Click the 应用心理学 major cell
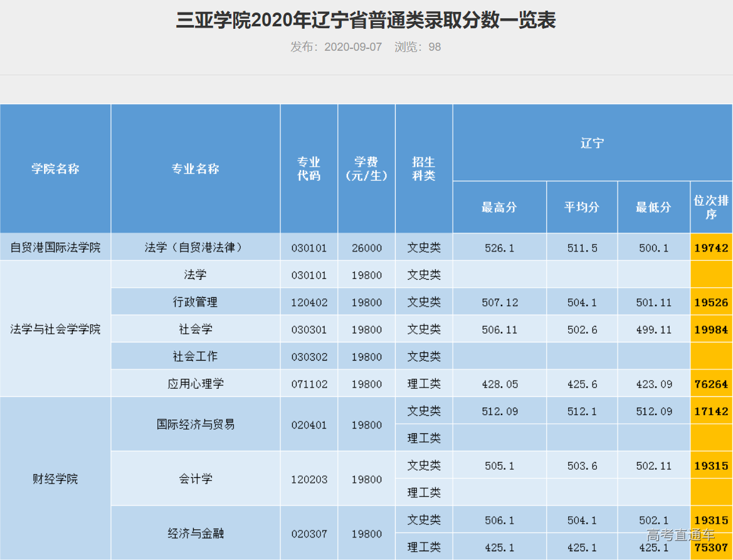 [x=196, y=384]
